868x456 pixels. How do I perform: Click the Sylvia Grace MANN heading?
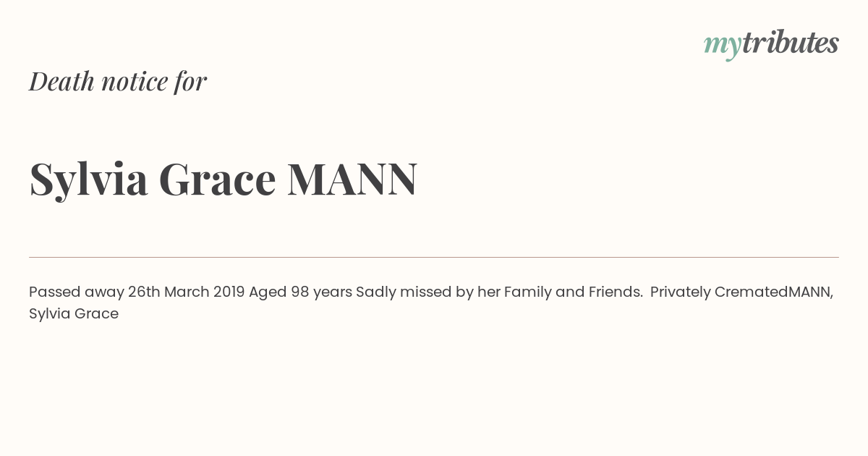pyautogui.click(x=224, y=180)
